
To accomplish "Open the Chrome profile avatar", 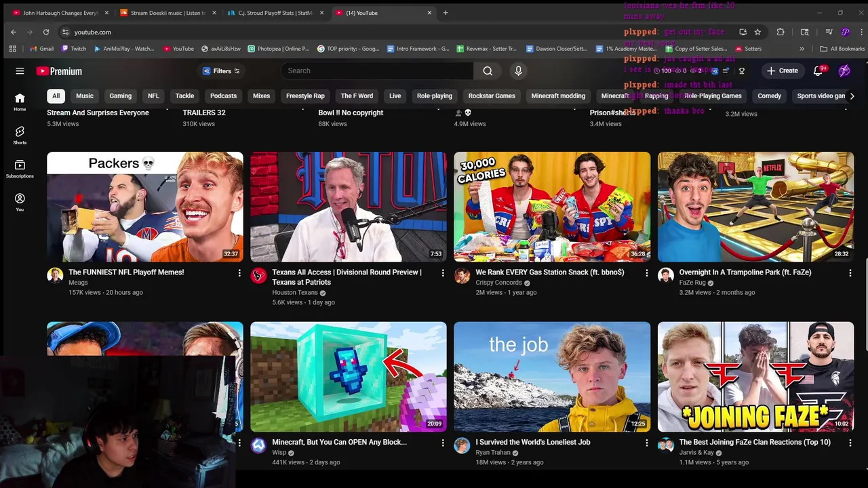I will [845, 32].
